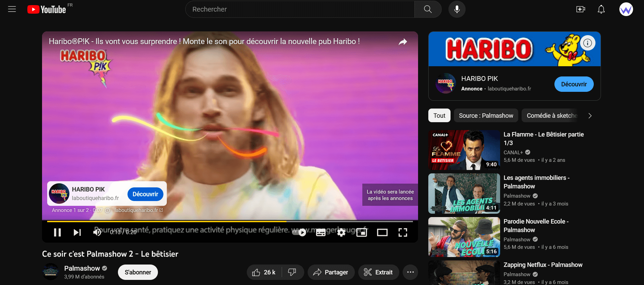Open the account avatar menu
Viewport: 644px width, 285px height.
tap(626, 9)
